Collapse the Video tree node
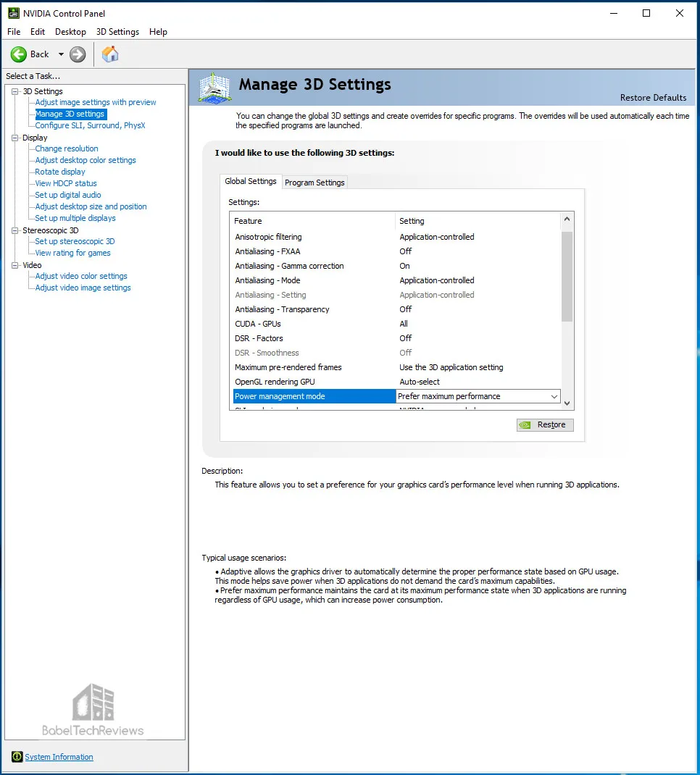This screenshot has height=775, width=700. point(14,265)
